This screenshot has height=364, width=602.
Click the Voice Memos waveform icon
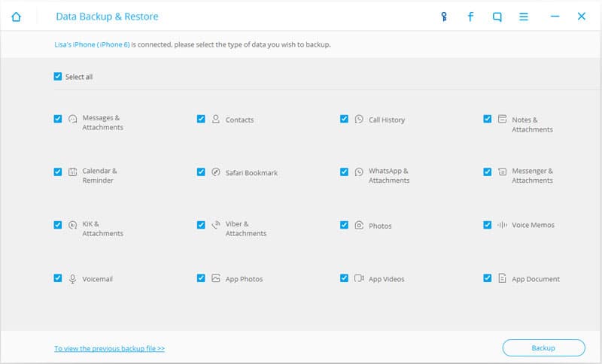pyautogui.click(x=502, y=225)
